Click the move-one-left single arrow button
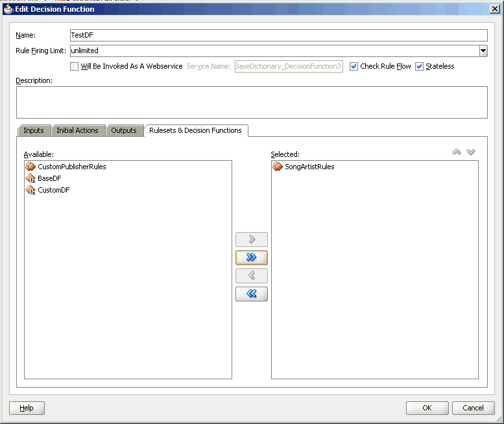Viewport: 504px width, 424px height. tap(252, 276)
